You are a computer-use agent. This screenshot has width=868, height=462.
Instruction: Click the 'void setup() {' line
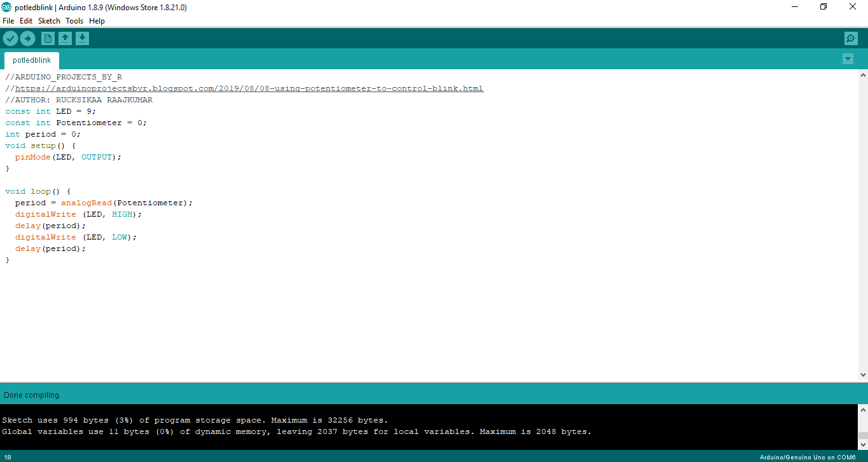(x=41, y=146)
